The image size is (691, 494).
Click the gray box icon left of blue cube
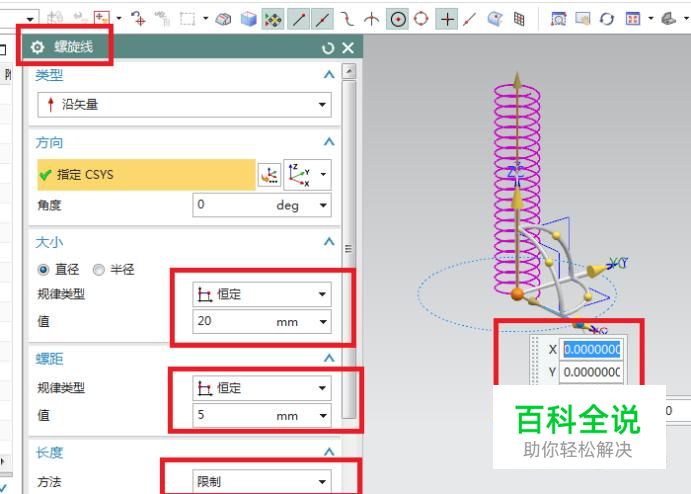point(223,19)
